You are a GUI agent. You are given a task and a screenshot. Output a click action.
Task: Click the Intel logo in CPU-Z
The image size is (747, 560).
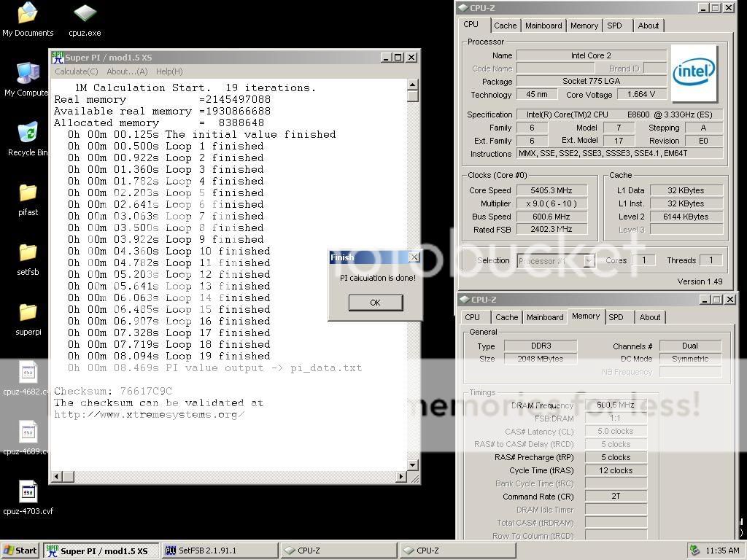(694, 73)
